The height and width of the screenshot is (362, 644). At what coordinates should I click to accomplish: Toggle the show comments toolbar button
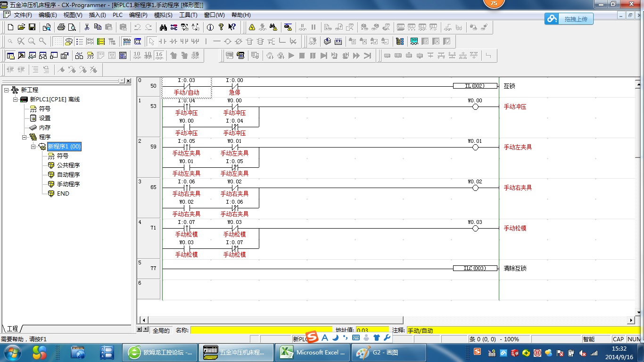69,41
